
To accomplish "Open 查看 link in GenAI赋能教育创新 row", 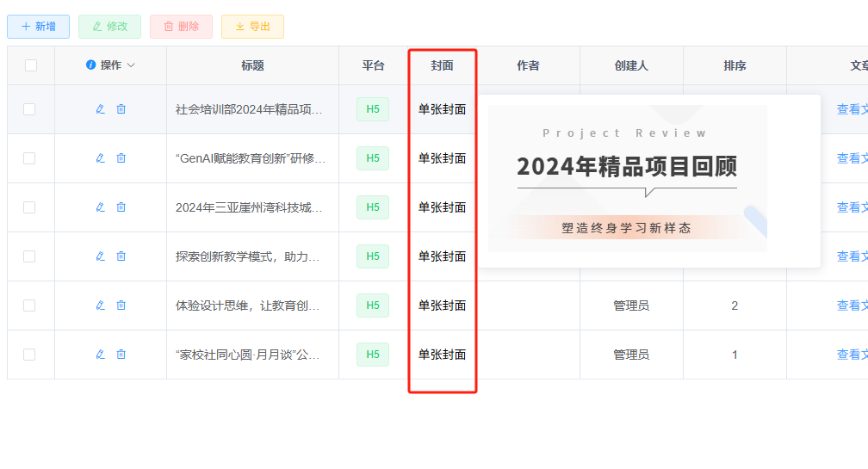I will pos(852,158).
